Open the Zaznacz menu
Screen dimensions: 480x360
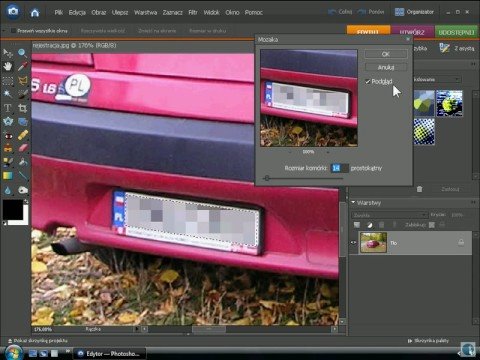(172, 12)
